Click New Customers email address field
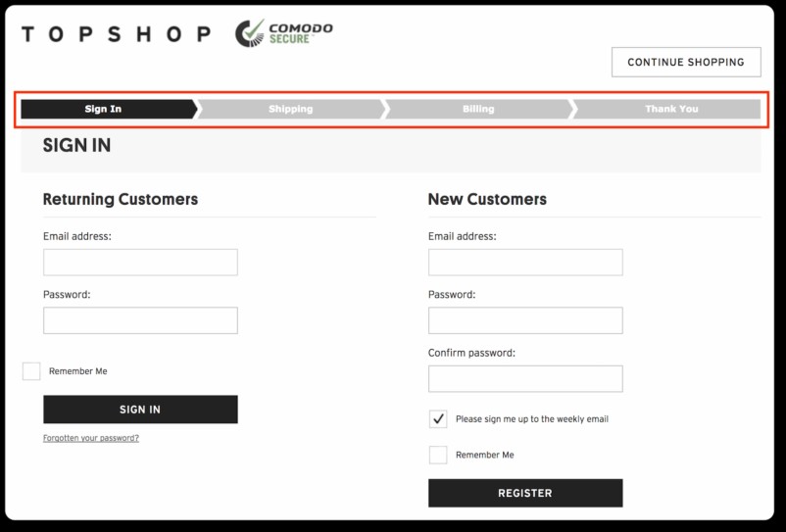The image size is (786, 532). tap(525, 263)
